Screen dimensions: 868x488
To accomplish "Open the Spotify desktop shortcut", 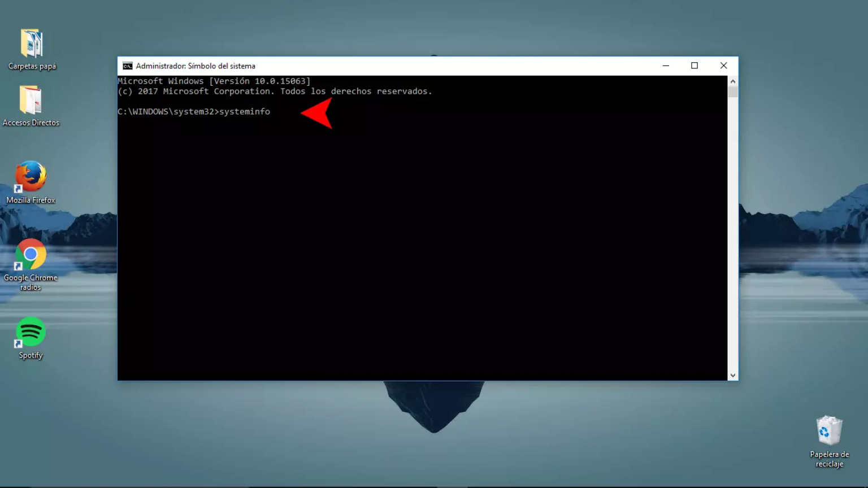I will coord(31,332).
